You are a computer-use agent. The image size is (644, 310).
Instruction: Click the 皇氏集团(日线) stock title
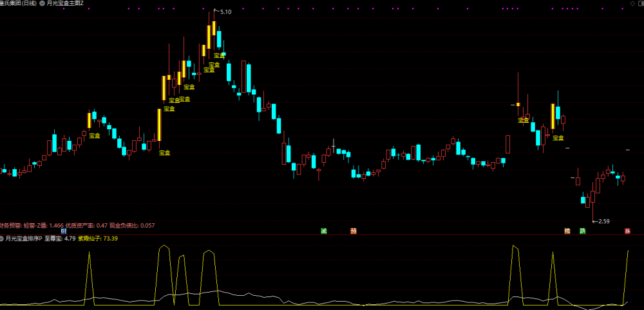pyautogui.click(x=18, y=3)
